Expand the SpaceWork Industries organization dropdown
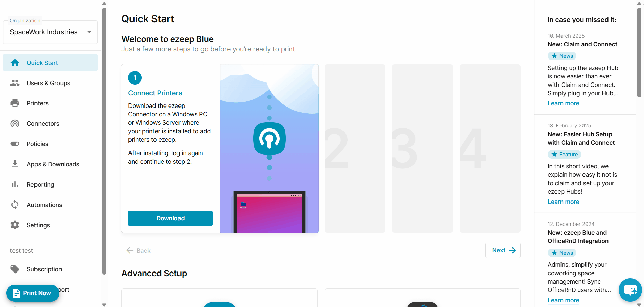The height and width of the screenshot is (307, 644). click(50, 32)
